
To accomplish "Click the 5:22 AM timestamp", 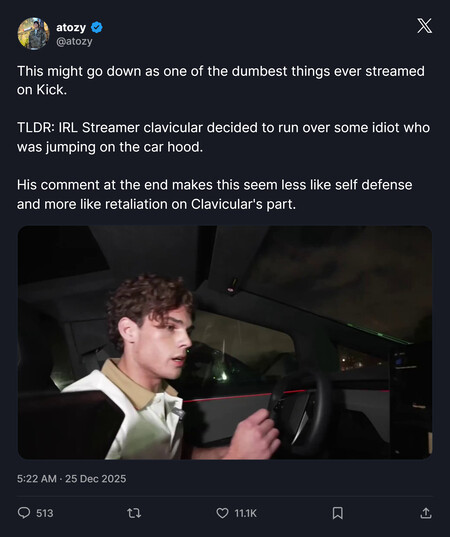I will click(37, 478).
